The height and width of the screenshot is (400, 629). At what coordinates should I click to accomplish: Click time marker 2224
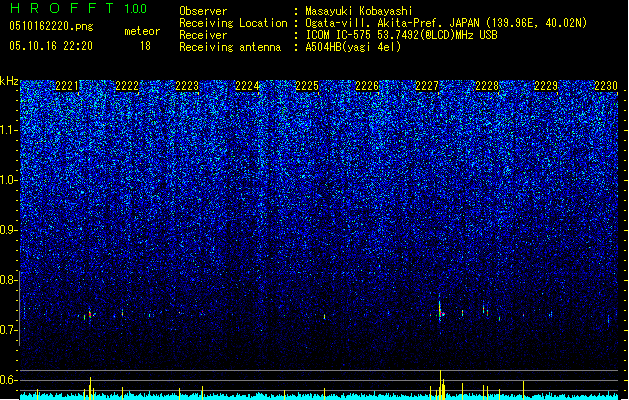click(247, 86)
